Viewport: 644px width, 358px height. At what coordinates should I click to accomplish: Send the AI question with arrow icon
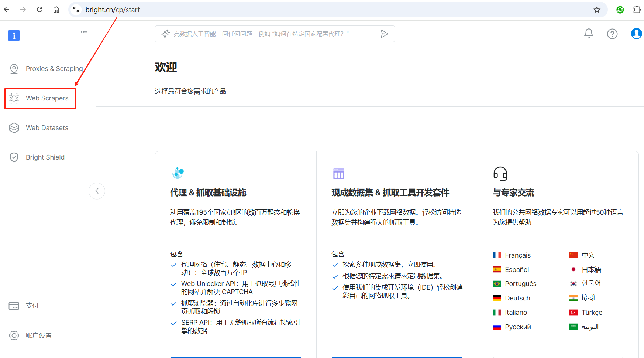click(x=384, y=34)
